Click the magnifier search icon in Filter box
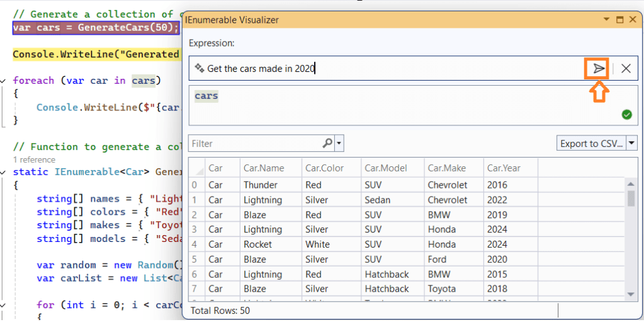 tap(327, 144)
